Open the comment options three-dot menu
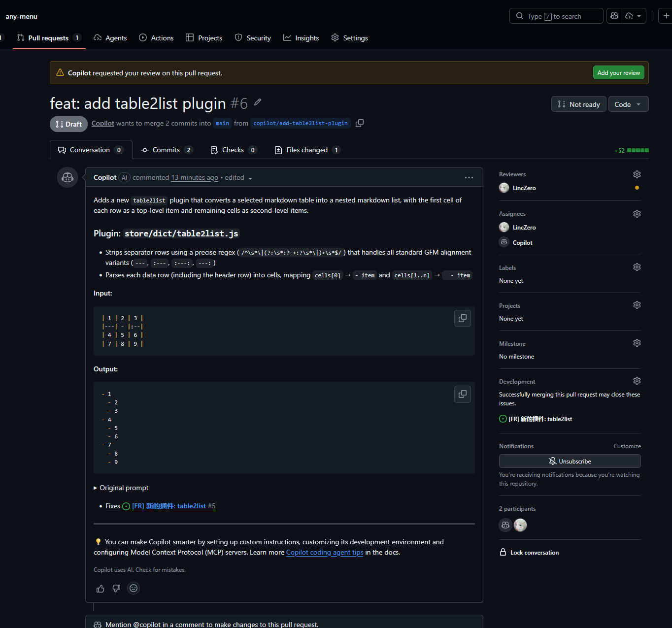This screenshot has width=672, height=628. pyautogui.click(x=469, y=177)
